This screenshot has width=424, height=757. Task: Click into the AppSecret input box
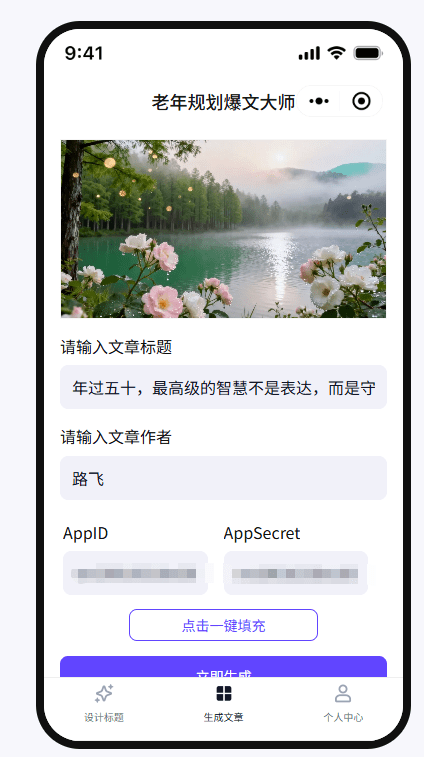296,573
